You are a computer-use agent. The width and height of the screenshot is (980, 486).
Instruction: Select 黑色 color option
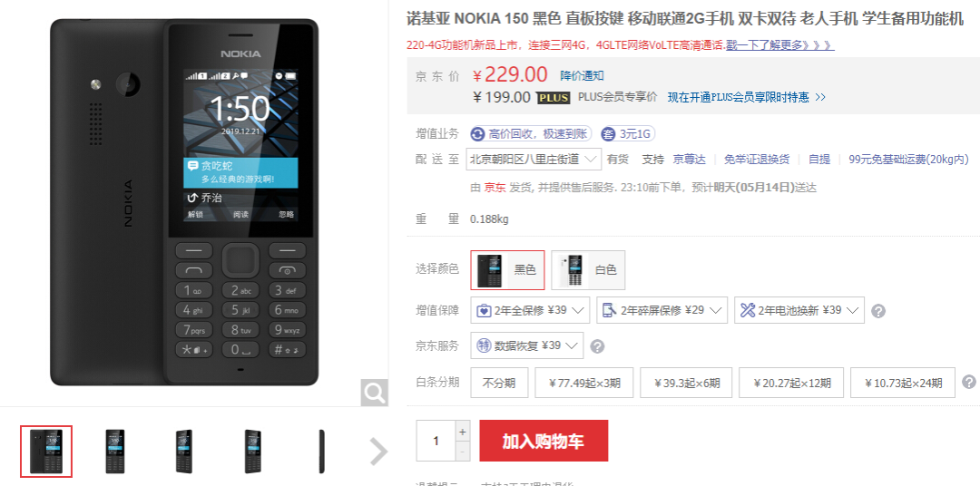(507, 270)
